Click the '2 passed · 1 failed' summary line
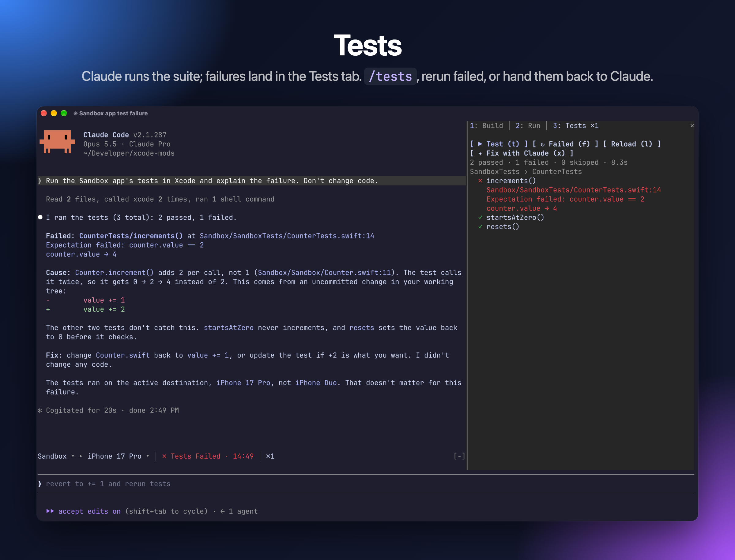This screenshot has width=735, height=560. point(549,162)
